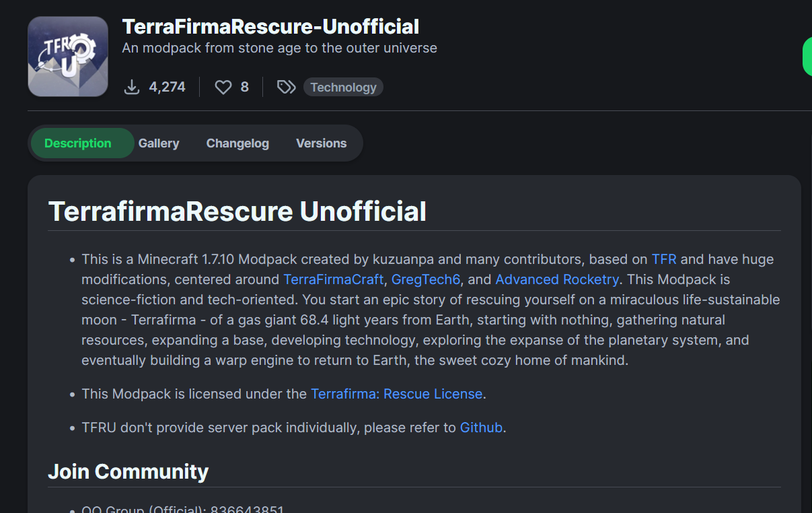Image resolution: width=812 pixels, height=513 pixels.
Task: Click the green button at right edge
Action: click(x=807, y=57)
